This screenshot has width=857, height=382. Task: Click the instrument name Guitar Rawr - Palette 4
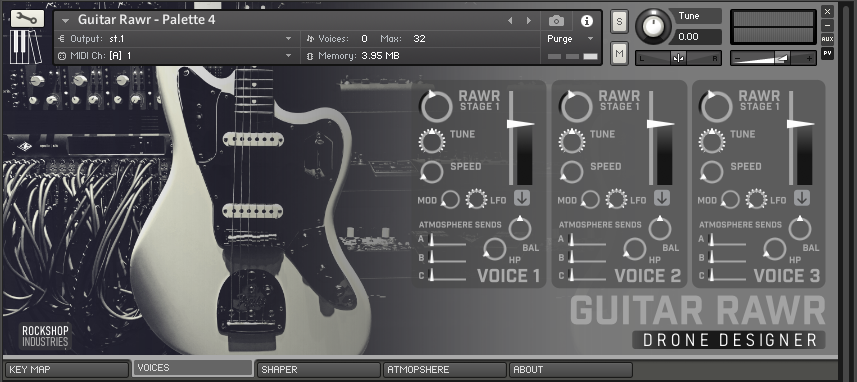coord(146,20)
